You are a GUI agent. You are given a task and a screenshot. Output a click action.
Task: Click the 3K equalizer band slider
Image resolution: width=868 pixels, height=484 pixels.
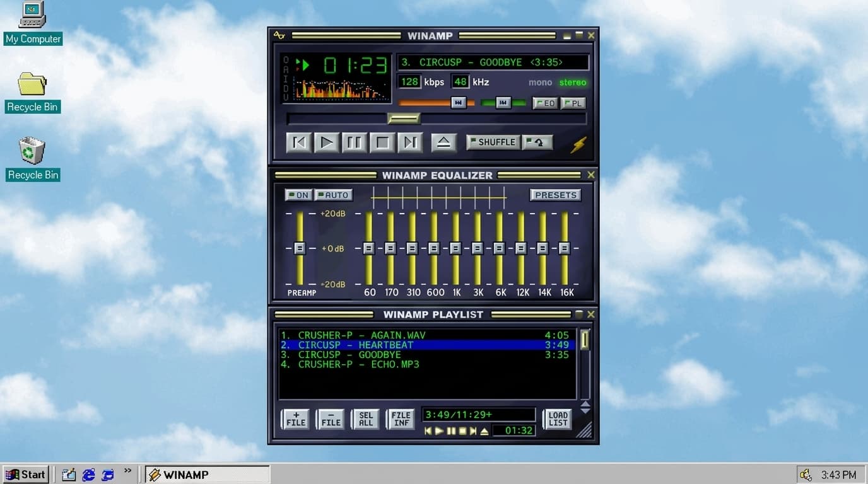click(478, 248)
